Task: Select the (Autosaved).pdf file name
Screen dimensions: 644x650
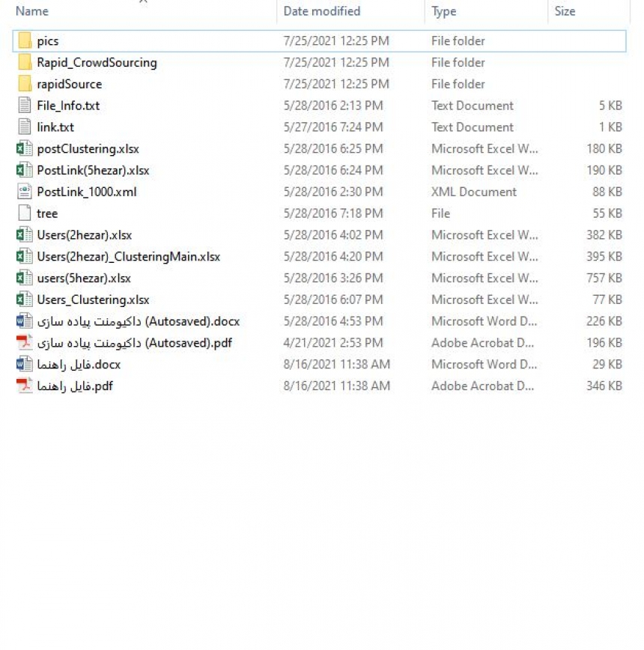Action: 134,343
